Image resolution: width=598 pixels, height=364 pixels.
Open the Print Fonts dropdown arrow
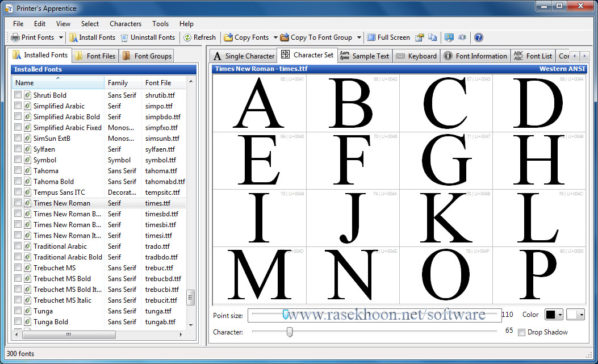pyautogui.click(x=61, y=37)
